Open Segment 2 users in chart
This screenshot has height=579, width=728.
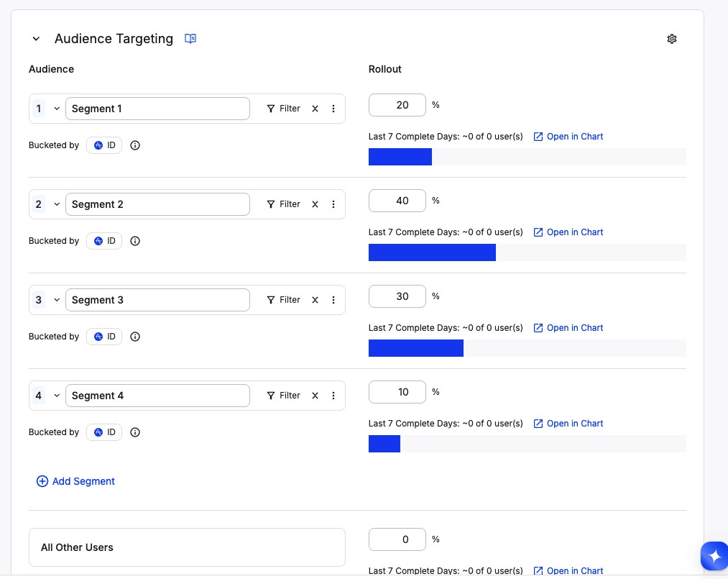[568, 232]
